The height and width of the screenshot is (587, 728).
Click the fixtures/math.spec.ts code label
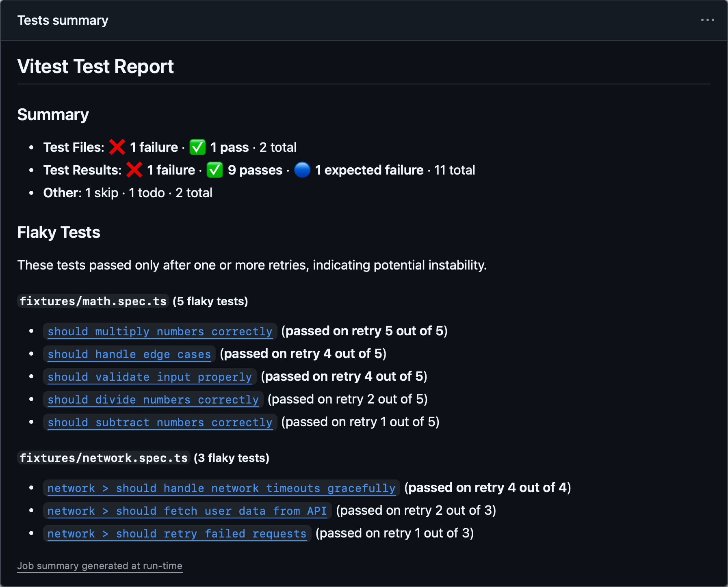click(x=93, y=301)
